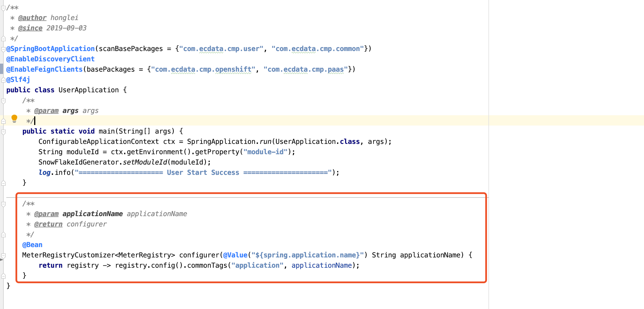Click the @EnableFeignClients annotation
This screenshot has height=309, width=644.
tap(44, 69)
